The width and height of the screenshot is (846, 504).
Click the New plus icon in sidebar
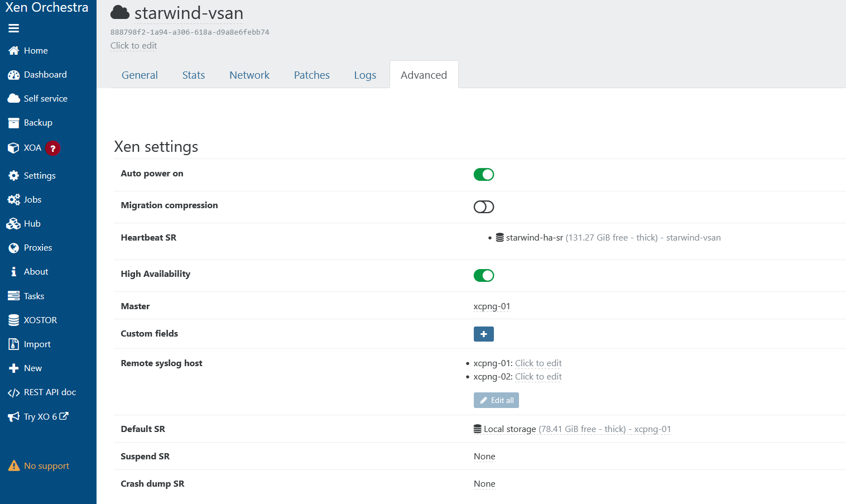[x=14, y=368]
